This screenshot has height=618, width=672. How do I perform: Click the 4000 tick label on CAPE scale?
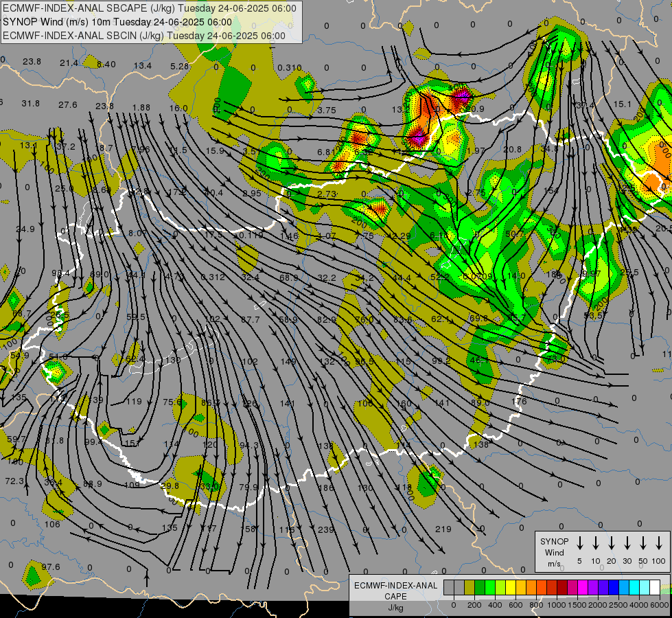639,605
